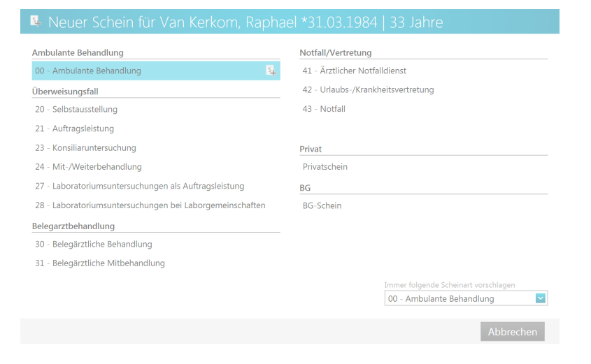The width and height of the screenshot is (591, 364).
Task: Click the Schein icon in the dialog title
Action: click(x=36, y=22)
